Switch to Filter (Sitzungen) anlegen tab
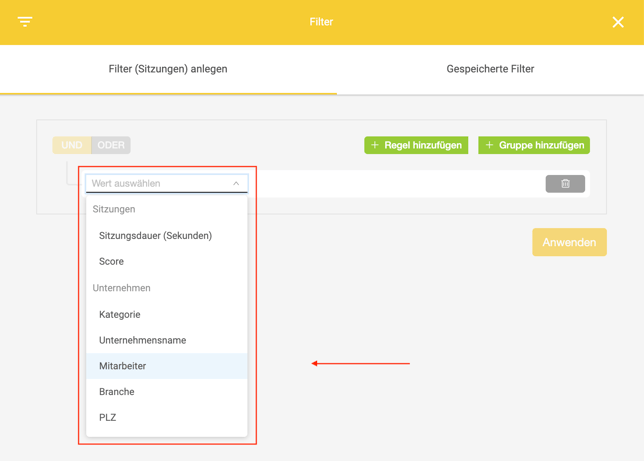This screenshot has width=644, height=461. [x=168, y=69]
